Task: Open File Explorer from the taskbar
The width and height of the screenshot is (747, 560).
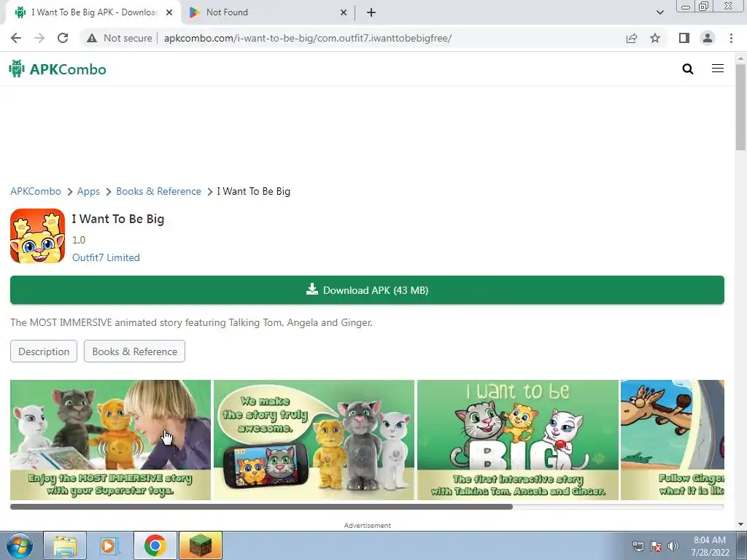Action: point(65,545)
